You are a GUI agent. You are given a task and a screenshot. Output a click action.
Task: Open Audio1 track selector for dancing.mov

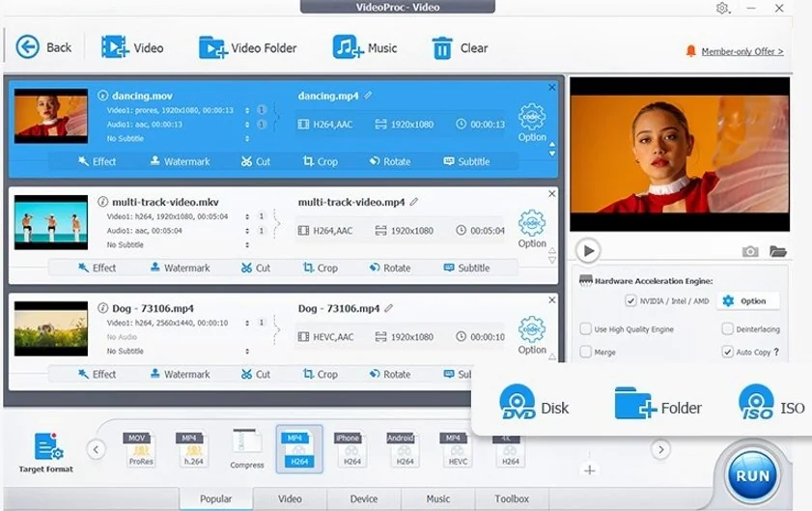pyautogui.click(x=247, y=125)
